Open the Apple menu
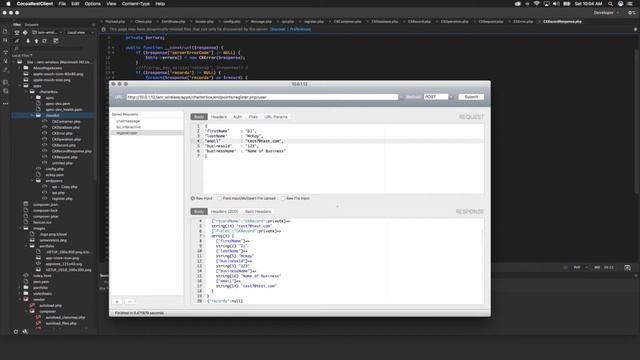 click(8, 4)
